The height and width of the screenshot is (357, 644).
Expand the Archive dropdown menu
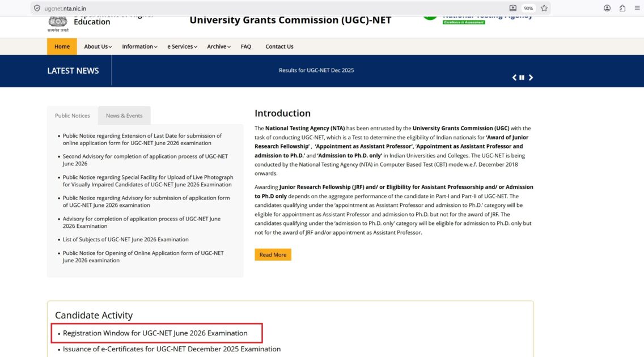pyautogui.click(x=219, y=46)
